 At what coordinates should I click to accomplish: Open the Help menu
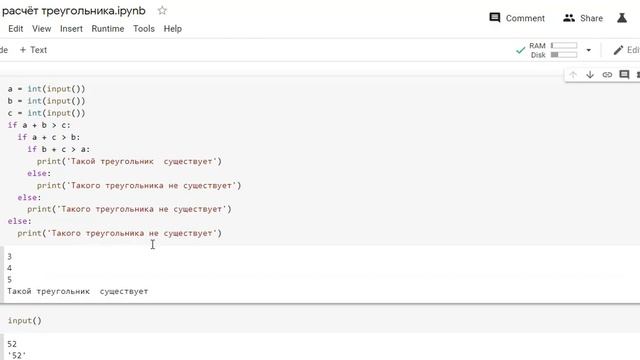[173, 29]
